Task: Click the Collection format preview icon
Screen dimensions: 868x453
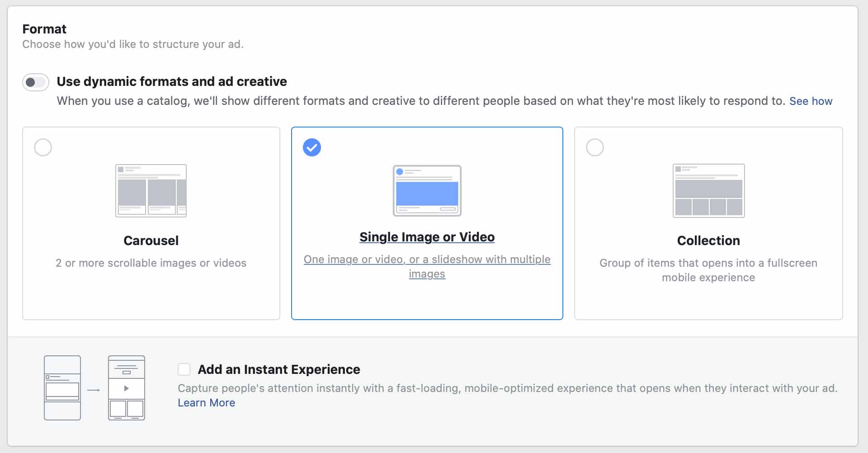Action: pyautogui.click(x=708, y=190)
